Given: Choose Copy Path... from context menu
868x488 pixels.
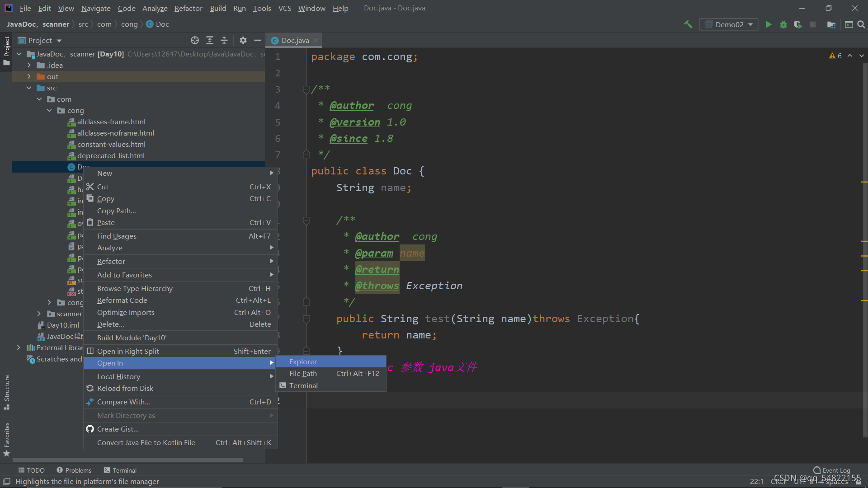Looking at the screenshot, I should pos(180,211).
